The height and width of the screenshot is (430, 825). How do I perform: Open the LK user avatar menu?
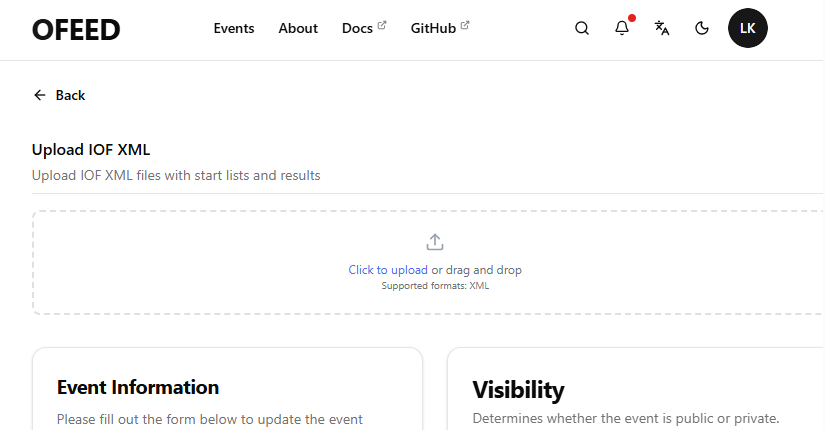click(748, 28)
